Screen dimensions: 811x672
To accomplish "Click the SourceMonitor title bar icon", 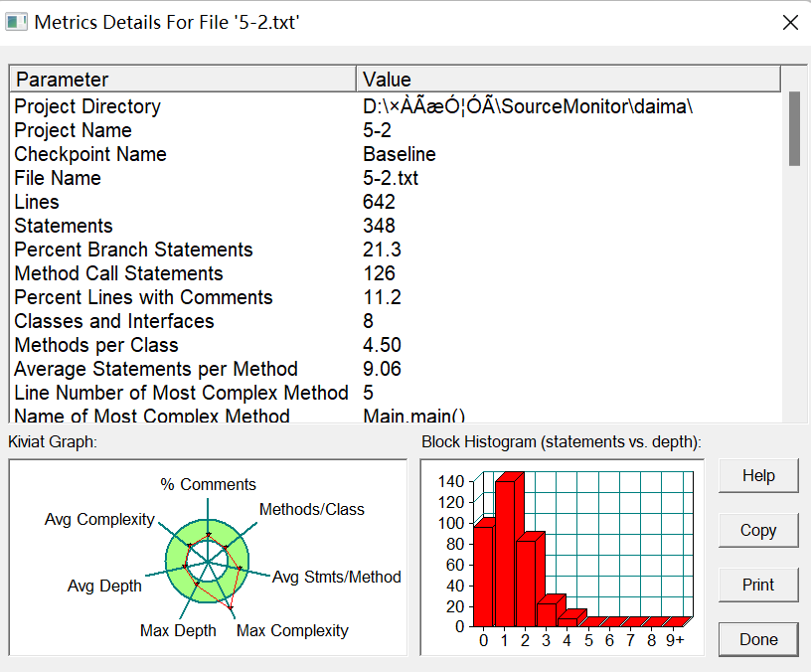I will point(17,22).
